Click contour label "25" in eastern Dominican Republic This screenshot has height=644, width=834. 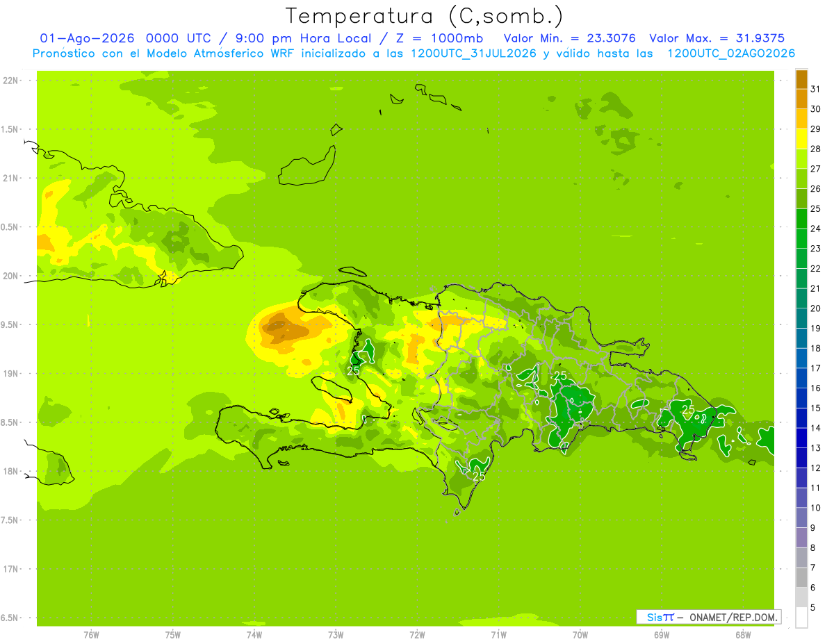tap(688, 411)
